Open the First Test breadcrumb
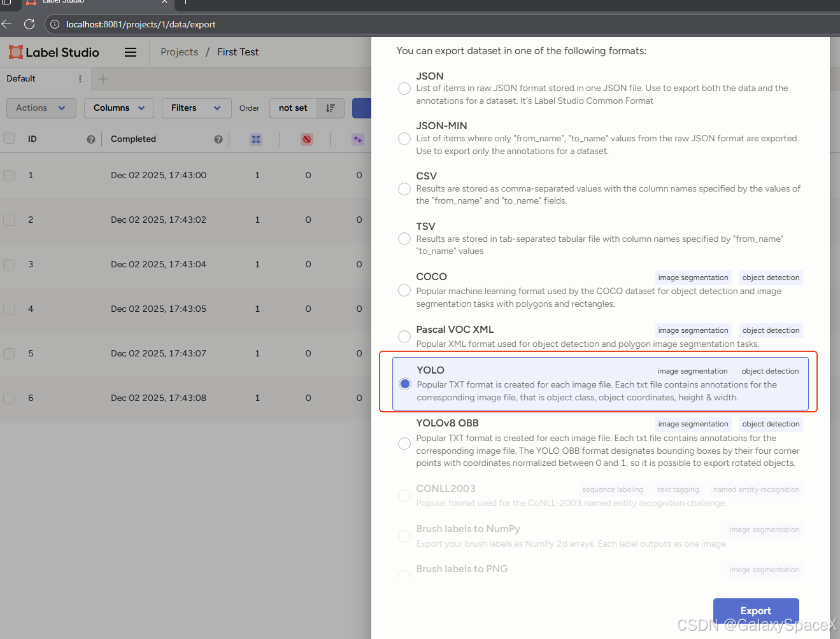This screenshot has width=840, height=639. click(238, 52)
